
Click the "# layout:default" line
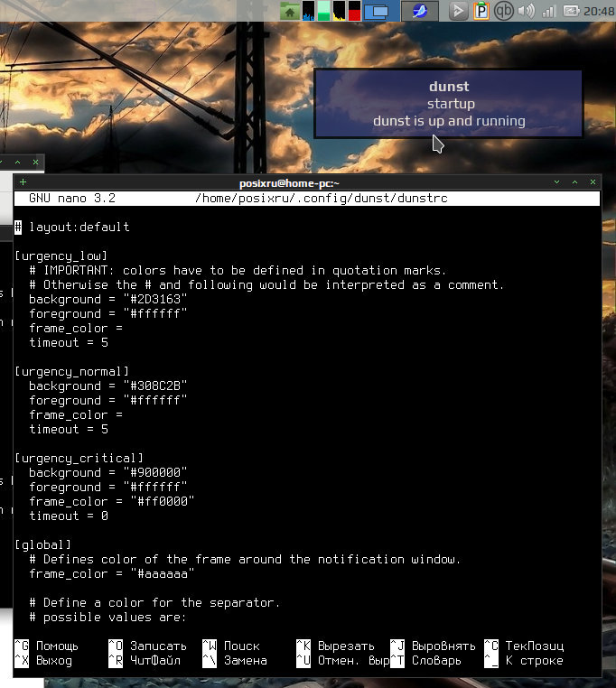pyautogui.click(x=72, y=228)
